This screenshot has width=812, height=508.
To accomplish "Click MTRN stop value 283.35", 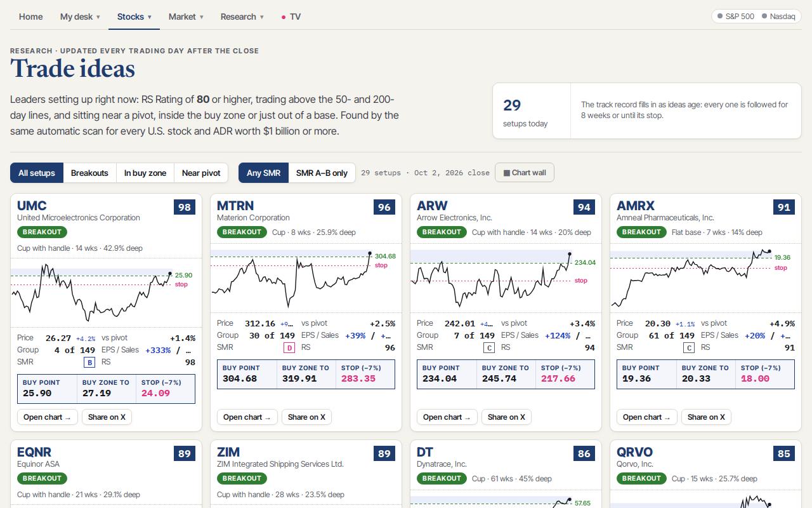I will coord(358,378).
